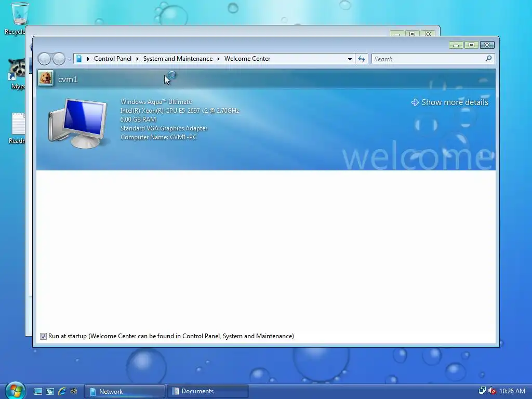
Task: Click the 6.00 GB RAM line
Action: tap(138, 119)
